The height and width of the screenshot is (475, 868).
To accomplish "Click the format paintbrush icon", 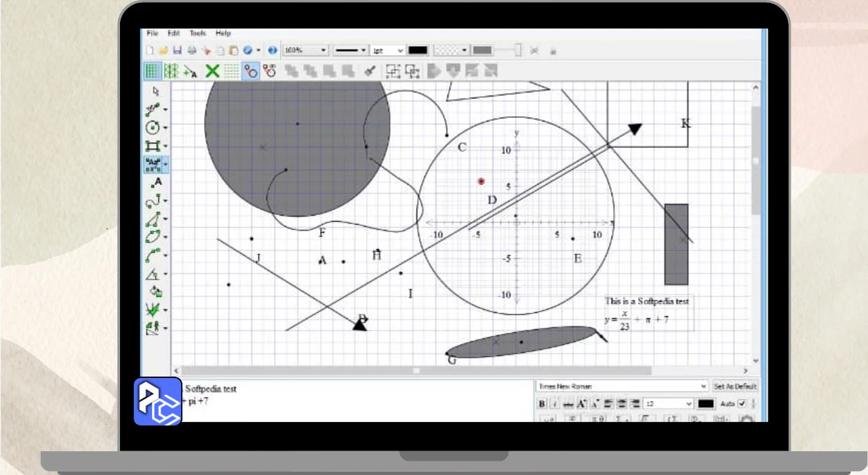I will coord(370,70).
